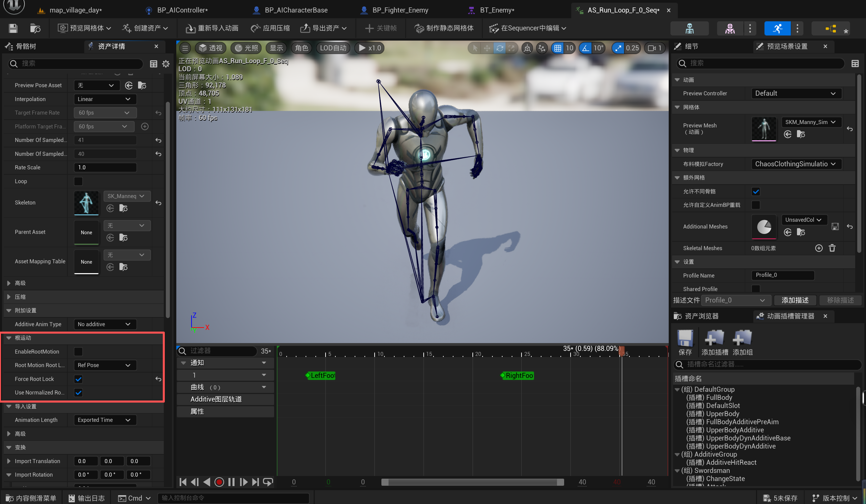Click the 添加描述 button
Image resolution: width=866 pixels, height=504 pixels.
tap(795, 300)
